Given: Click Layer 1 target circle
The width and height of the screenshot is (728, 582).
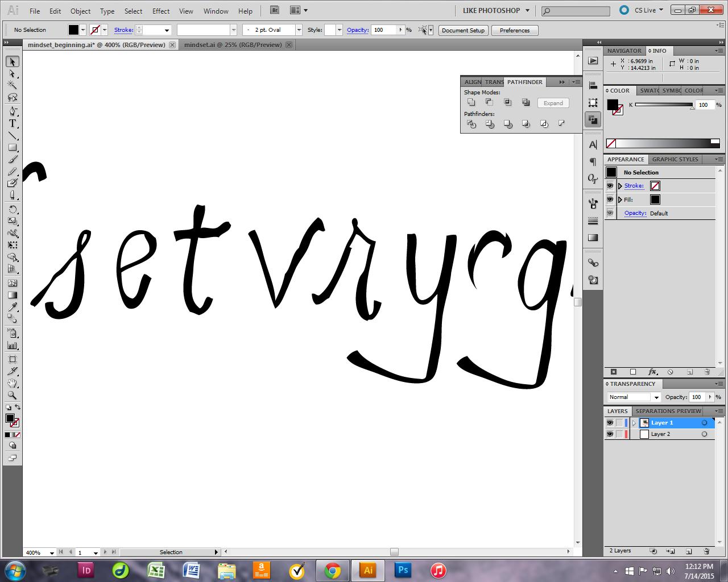Looking at the screenshot, I should [704, 423].
